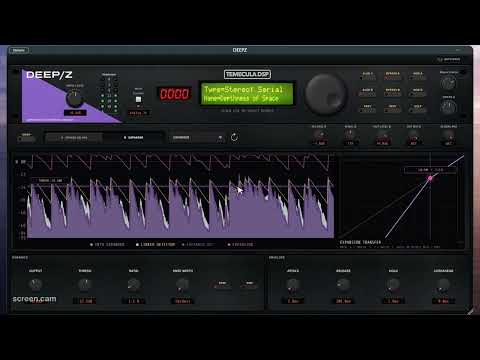The image size is (480, 360).
Task: Click the Output knob
Action: [35, 284]
